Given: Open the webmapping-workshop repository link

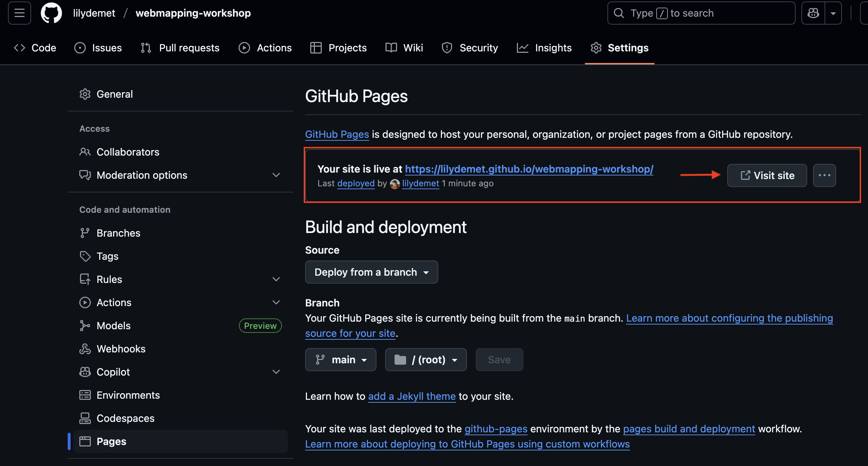Looking at the screenshot, I should 193,13.
